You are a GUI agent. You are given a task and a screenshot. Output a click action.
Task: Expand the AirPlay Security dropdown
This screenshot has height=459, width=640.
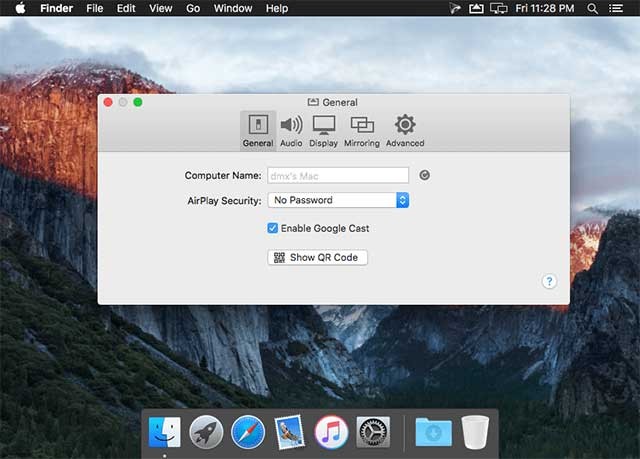coord(338,200)
